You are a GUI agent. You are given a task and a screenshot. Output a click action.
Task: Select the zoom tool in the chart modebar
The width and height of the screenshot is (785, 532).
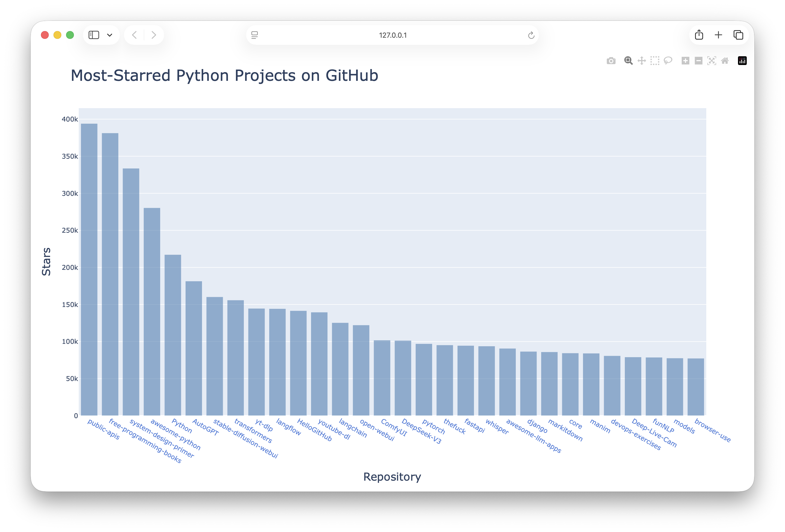coord(628,61)
